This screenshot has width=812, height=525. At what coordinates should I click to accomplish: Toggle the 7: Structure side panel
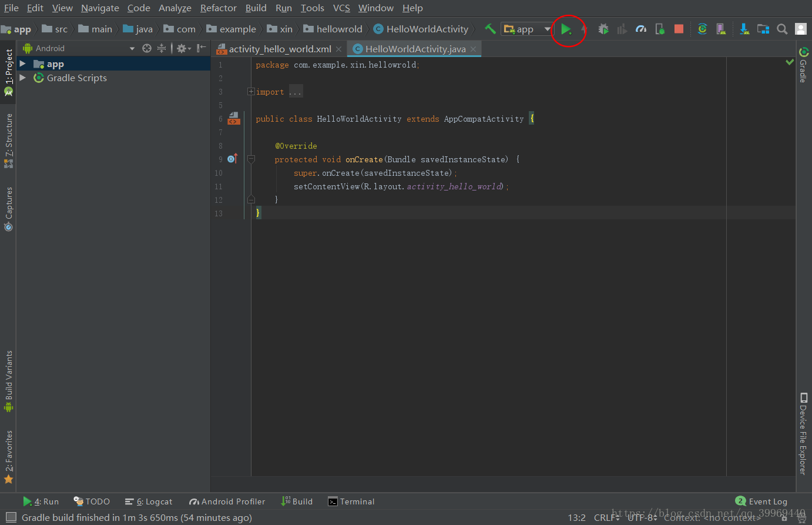coord(8,141)
